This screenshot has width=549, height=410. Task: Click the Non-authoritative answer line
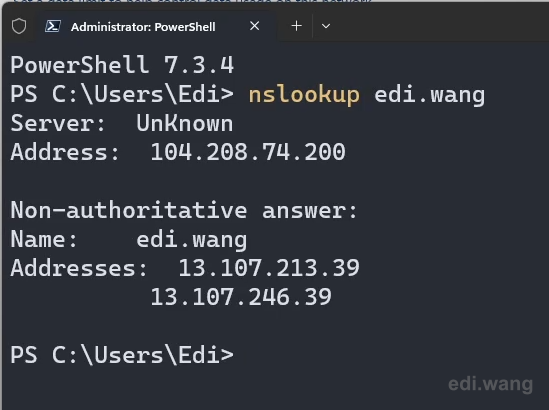coord(184,210)
